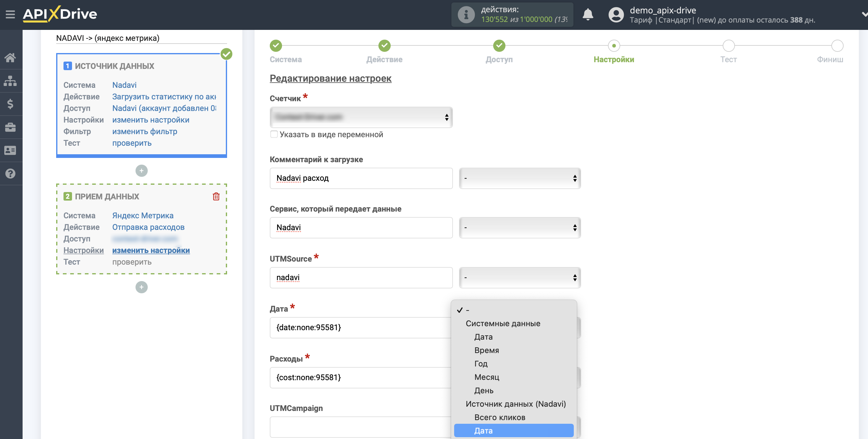
Task: Expand the Счетчик dropdown
Action: click(x=361, y=117)
